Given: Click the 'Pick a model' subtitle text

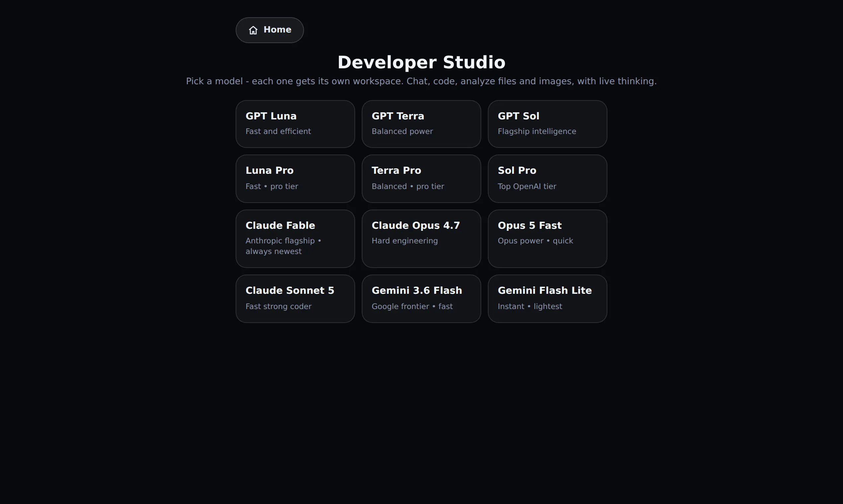Looking at the screenshot, I should click(421, 81).
